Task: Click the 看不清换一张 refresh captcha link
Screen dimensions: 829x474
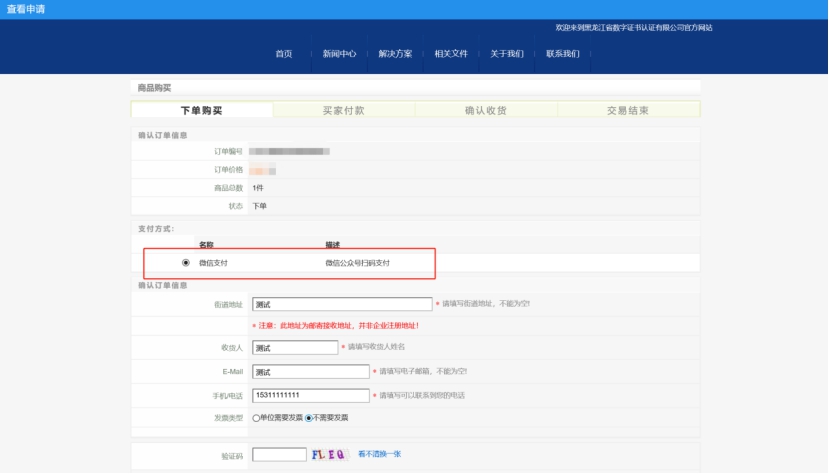Action: pyautogui.click(x=379, y=454)
